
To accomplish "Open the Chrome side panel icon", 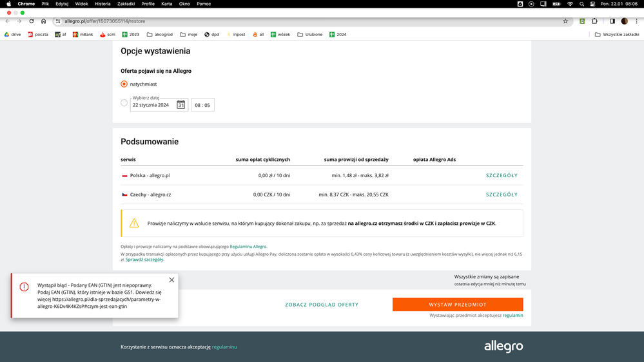I will 612,21.
